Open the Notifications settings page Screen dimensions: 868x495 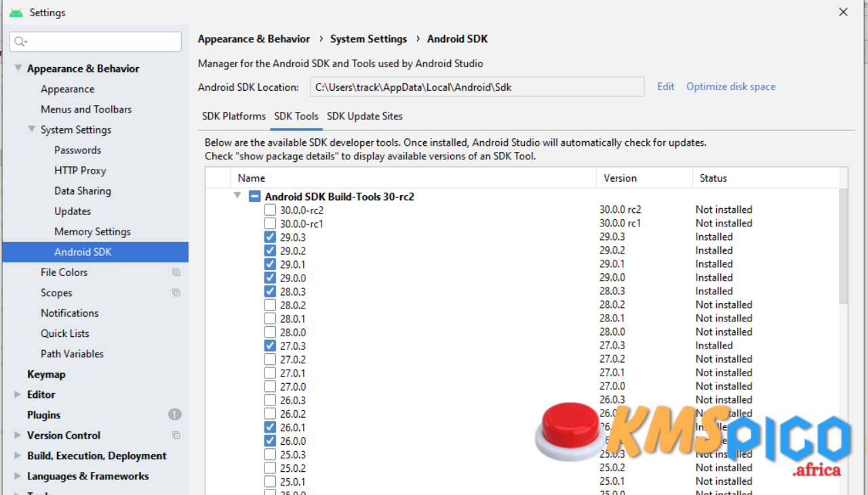[x=69, y=313]
